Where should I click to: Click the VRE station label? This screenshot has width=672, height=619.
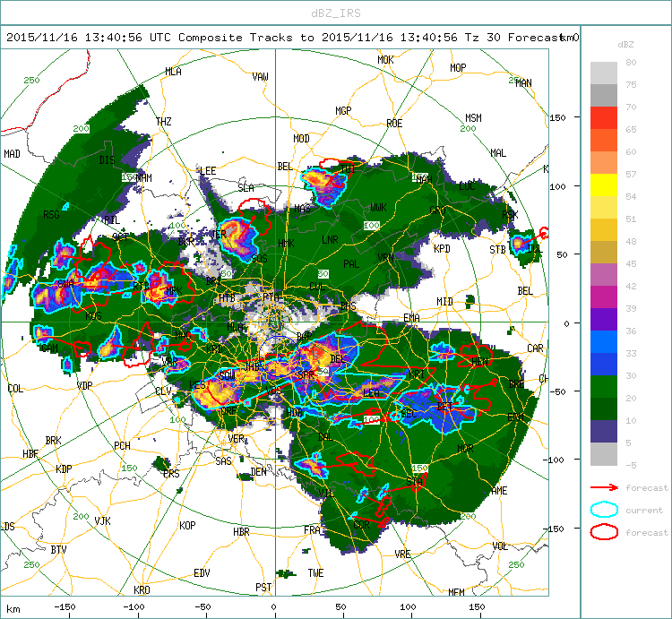pos(403,554)
